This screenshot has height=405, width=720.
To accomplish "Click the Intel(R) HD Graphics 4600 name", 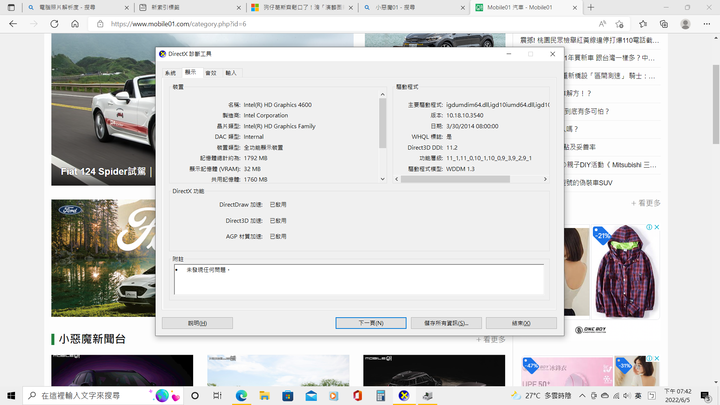I will click(277, 105).
